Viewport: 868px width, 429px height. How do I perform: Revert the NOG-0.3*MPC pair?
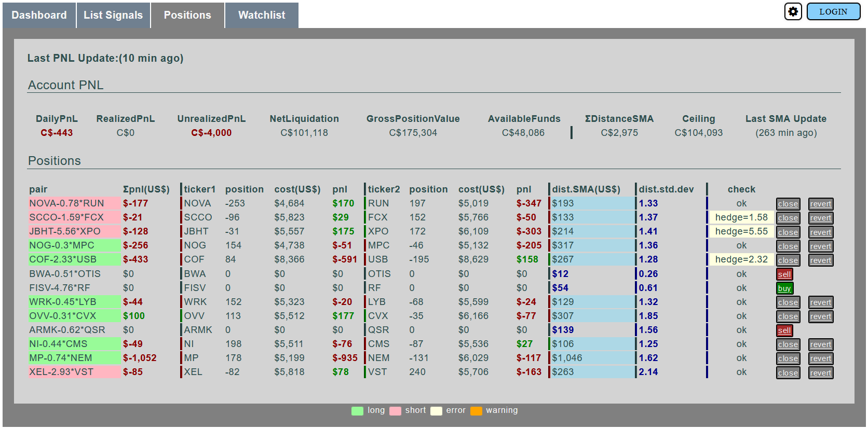820,246
